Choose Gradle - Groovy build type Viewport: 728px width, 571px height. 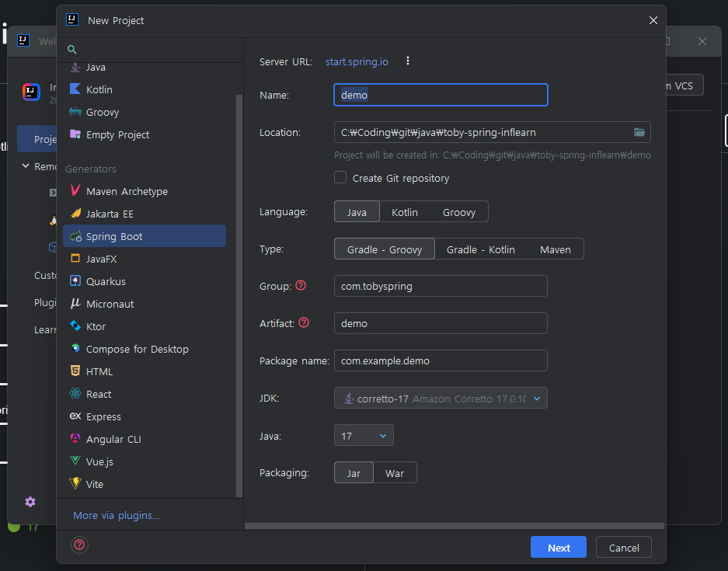tap(385, 249)
